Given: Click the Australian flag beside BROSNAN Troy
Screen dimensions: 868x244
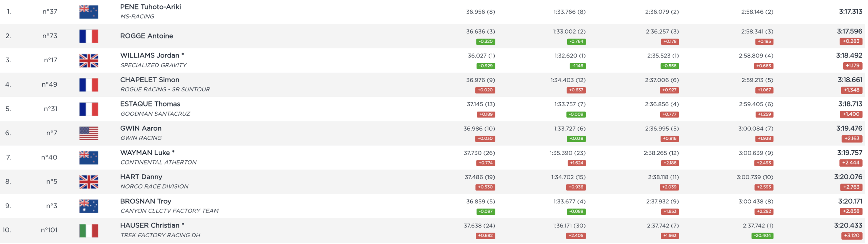Looking at the screenshot, I should [x=88, y=206].
